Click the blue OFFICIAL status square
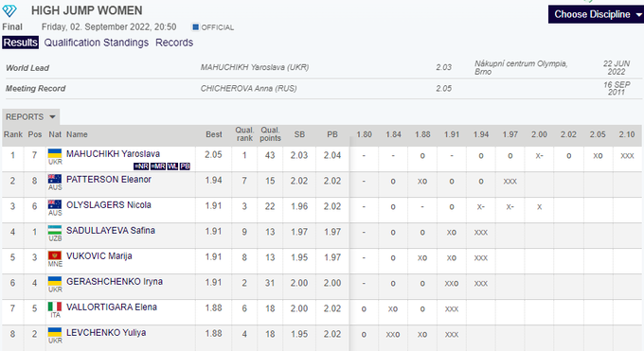 195,27
